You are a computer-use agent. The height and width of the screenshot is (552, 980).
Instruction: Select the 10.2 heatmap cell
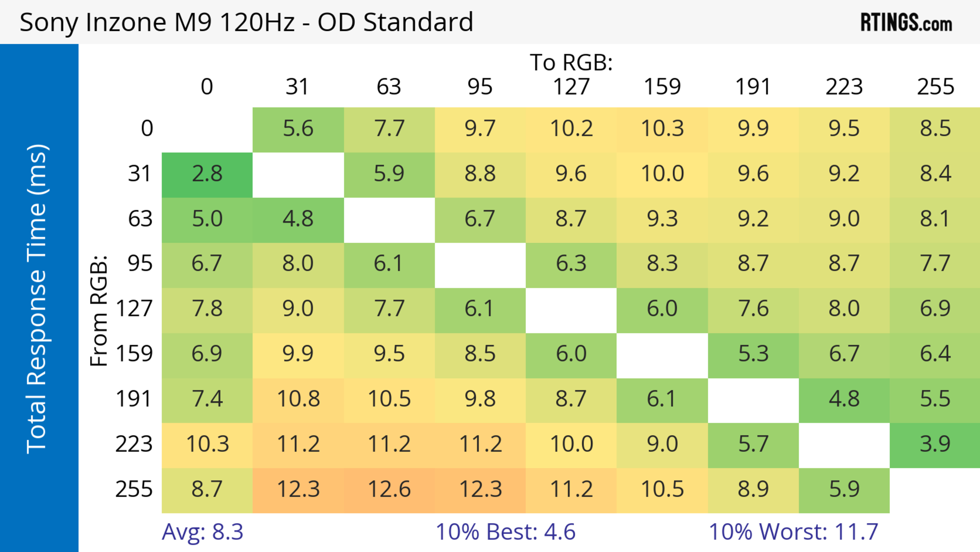[x=571, y=129]
